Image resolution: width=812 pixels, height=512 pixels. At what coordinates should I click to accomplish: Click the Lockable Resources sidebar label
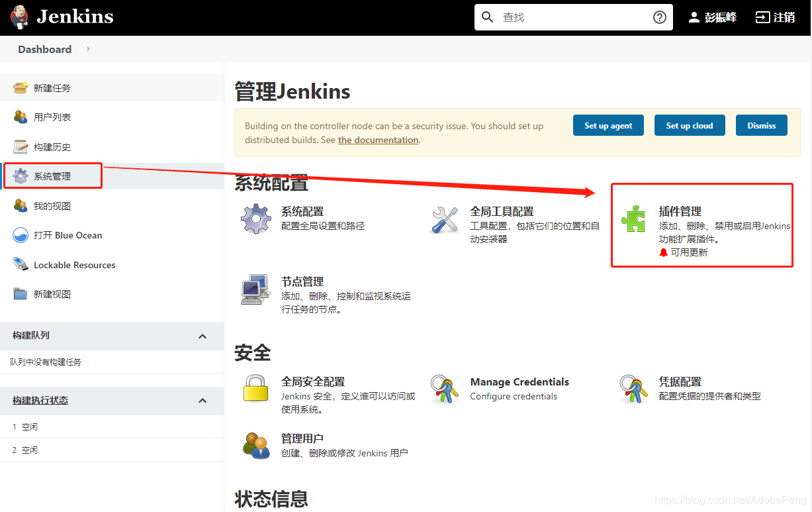[75, 265]
